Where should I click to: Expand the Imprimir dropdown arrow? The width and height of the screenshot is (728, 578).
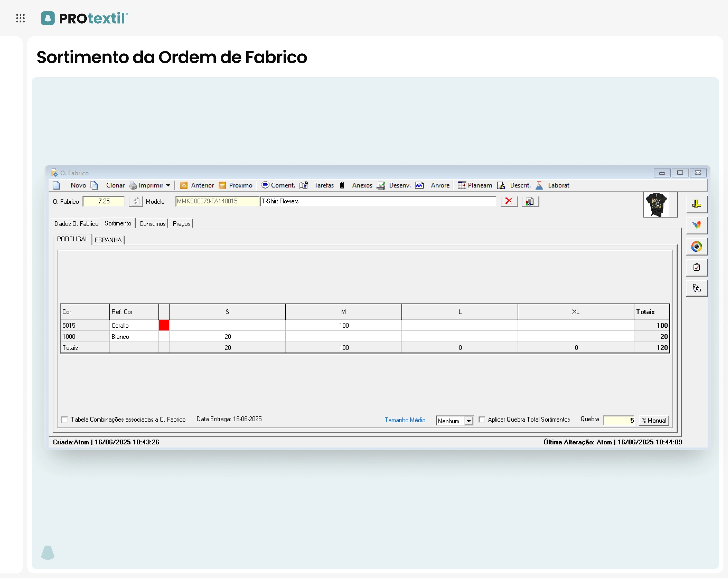coord(168,185)
